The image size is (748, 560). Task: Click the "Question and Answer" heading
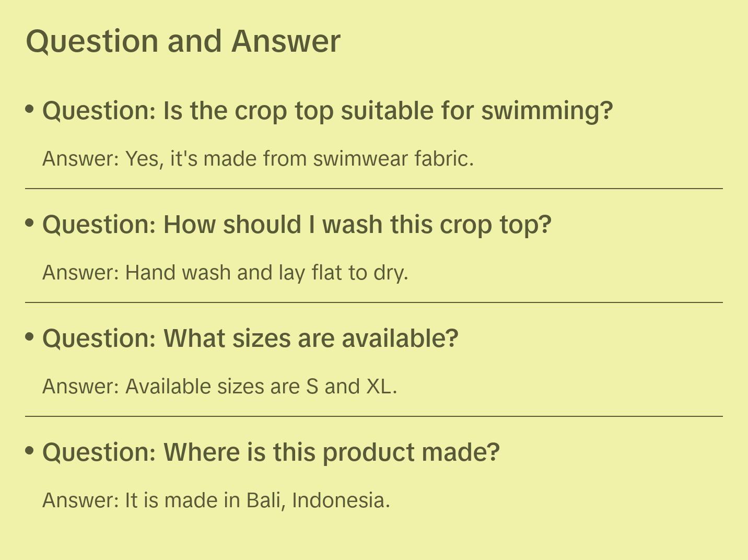pos(183,41)
